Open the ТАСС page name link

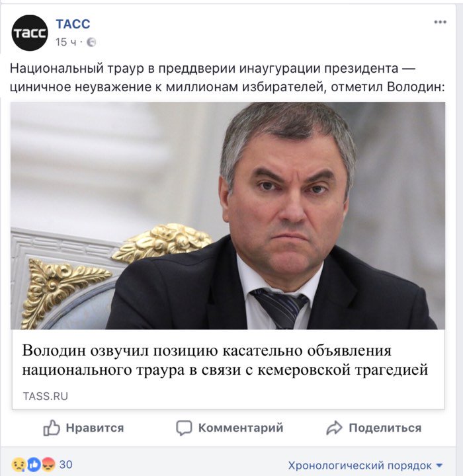73,24
